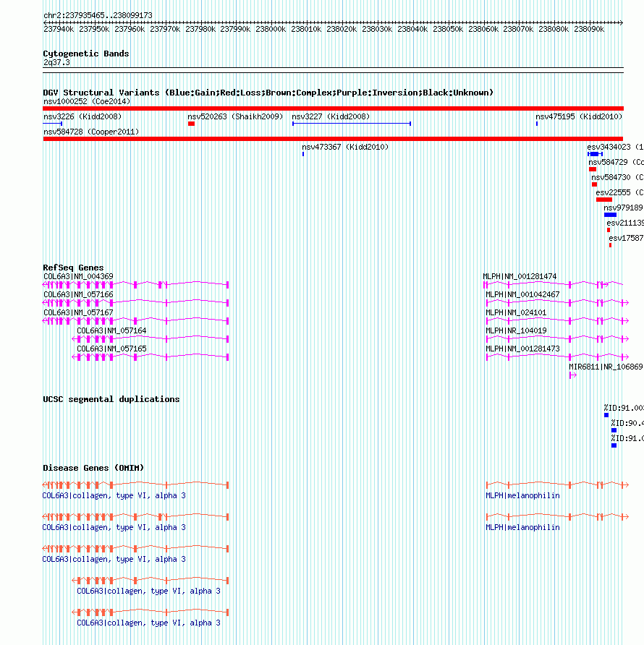Open the MIR6811|NR_106869 transcript label
Viewport: 644px width, 645px height.
point(606,367)
